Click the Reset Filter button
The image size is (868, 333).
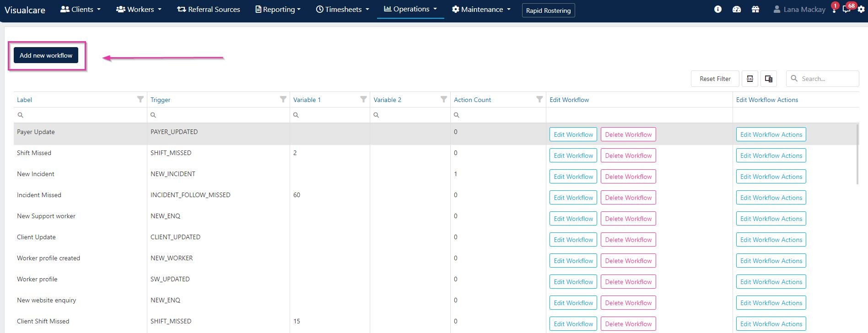point(715,79)
